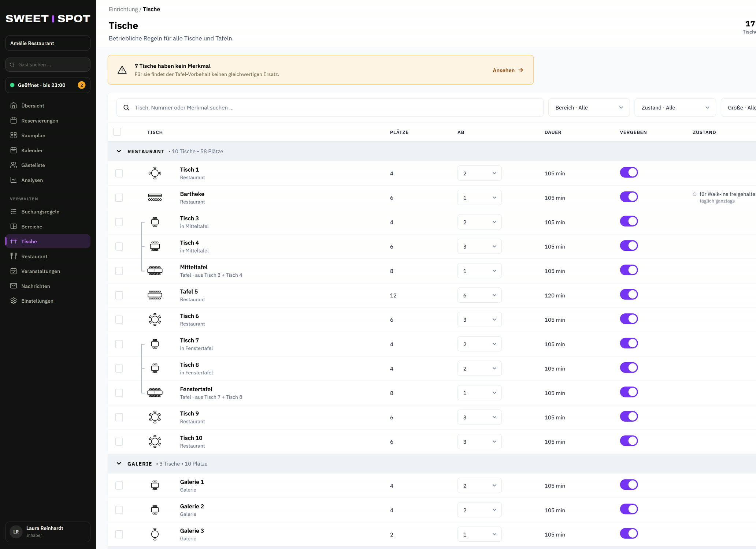Screen dimensions: 756x549
Task: Click the two-seat table icon of Galerie 3
Action: click(155, 534)
